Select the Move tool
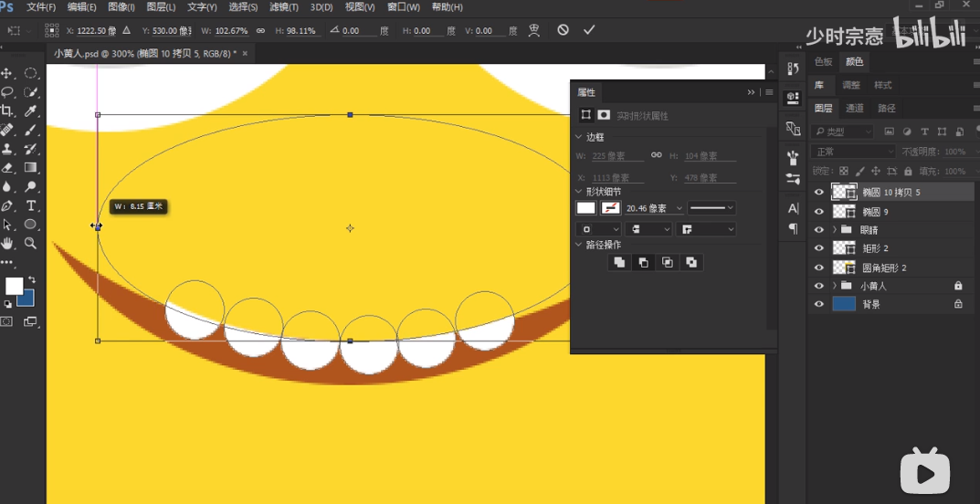This screenshot has height=504, width=980. coord(8,73)
